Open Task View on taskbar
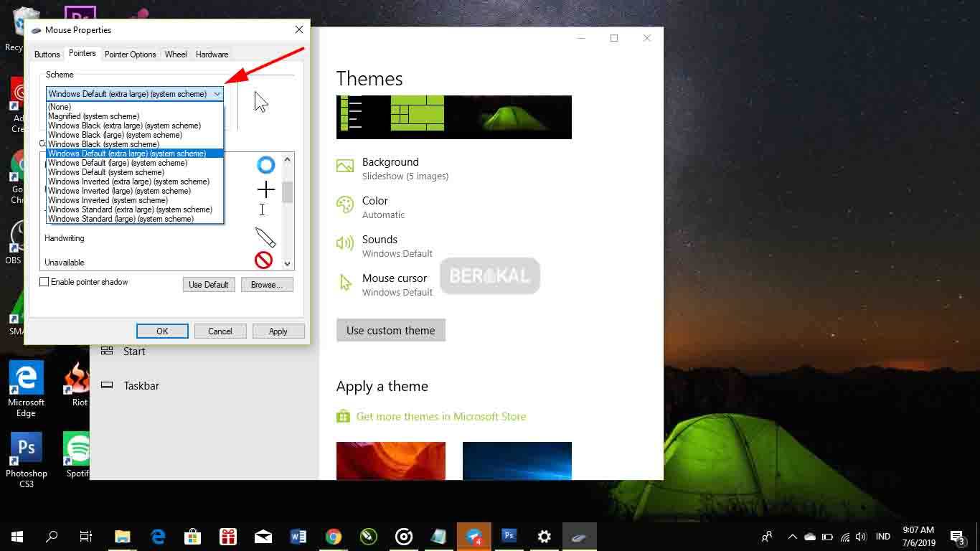Viewport: 980px width, 551px height. (86, 537)
